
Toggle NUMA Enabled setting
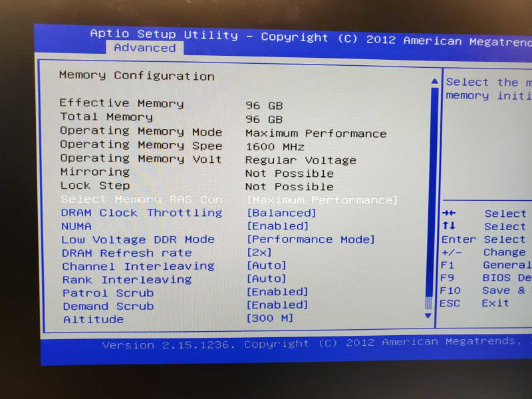[277, 226]
